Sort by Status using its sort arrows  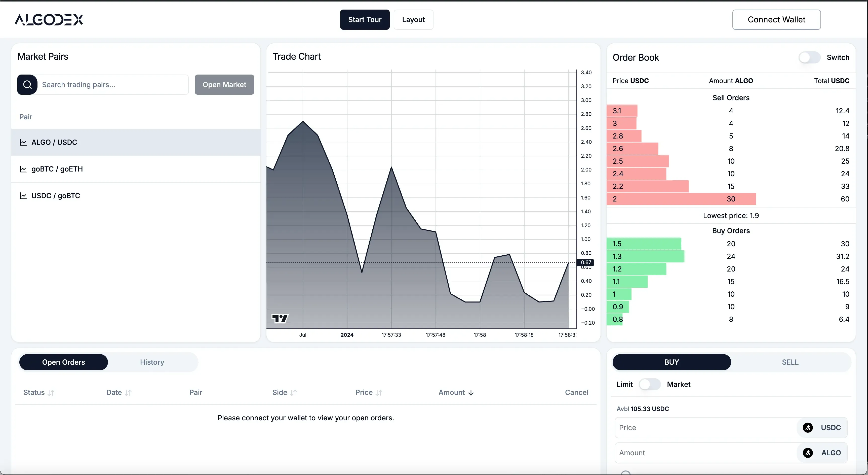pyautogui.click(x=51, y=393)
